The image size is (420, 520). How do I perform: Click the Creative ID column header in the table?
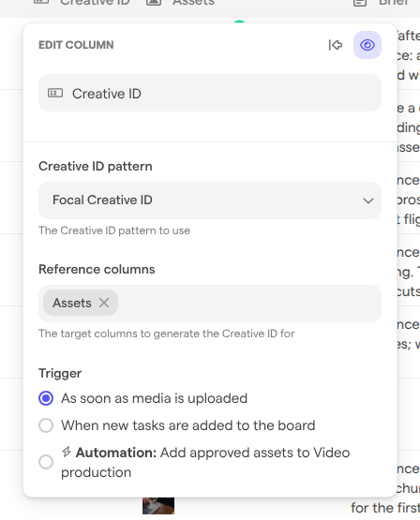[x=95, y=3]
